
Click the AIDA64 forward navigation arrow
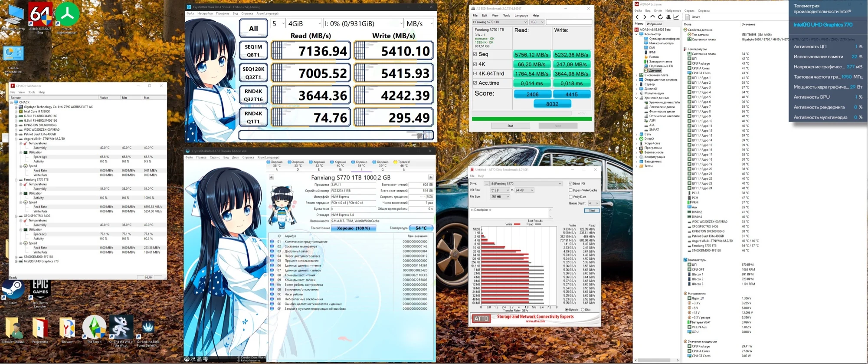pos(645,17)
